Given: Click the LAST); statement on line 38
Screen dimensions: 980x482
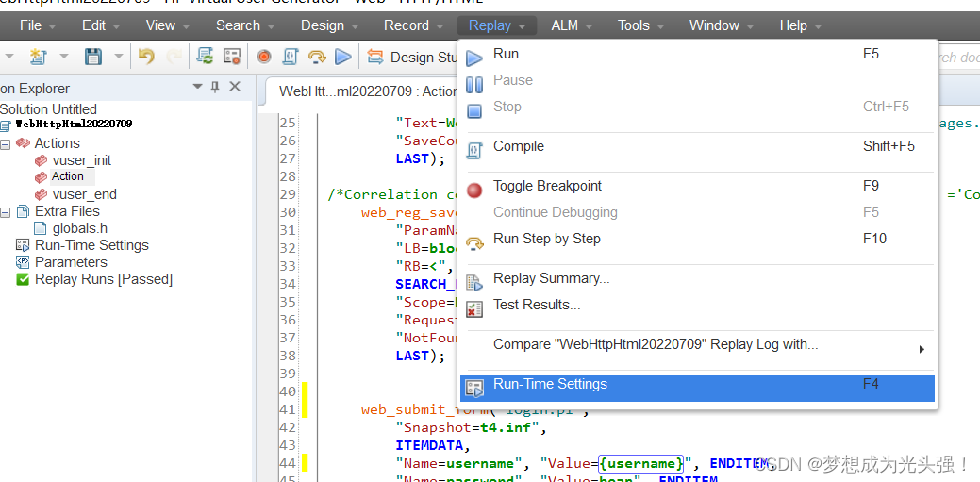Looking at the screenshot, I should click(420, 356).
